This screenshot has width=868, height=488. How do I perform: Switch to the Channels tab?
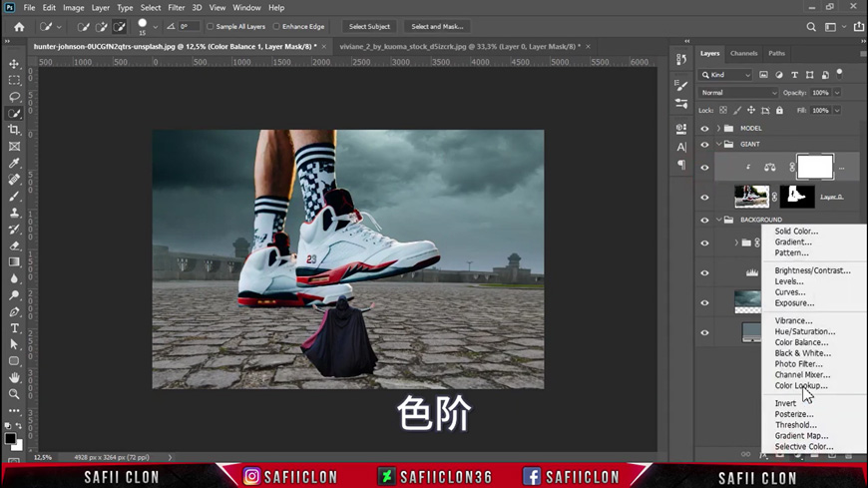point(743,54)
